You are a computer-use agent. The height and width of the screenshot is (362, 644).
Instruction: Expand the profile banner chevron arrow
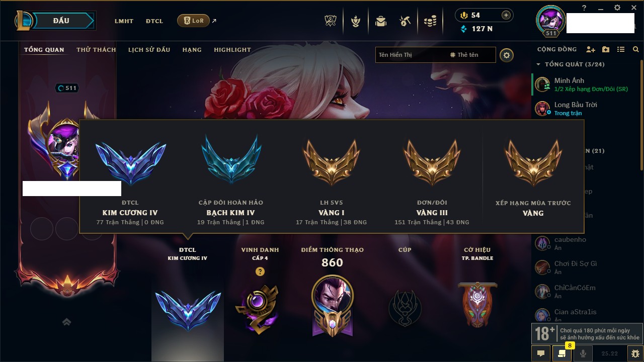(66, 322)
